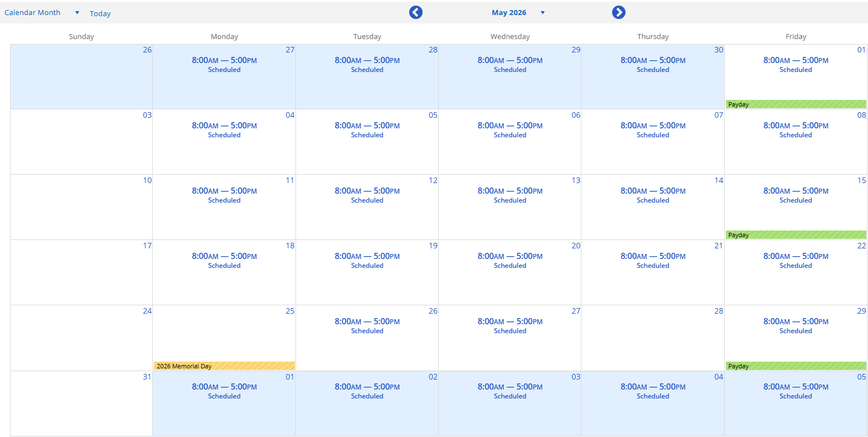Screen dimensions: 868x437
Task: Go to previous month using left arrow
Action: coord(416,12)
